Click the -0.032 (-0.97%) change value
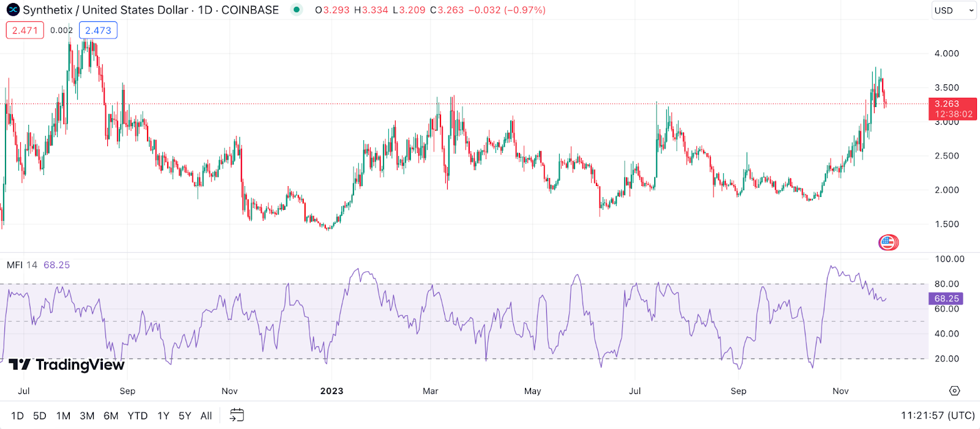 [507, 10]
